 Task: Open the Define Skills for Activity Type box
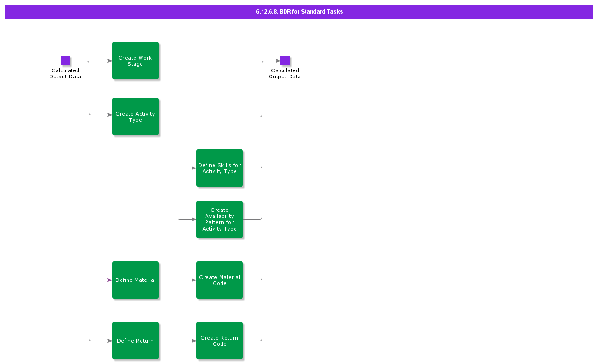[220, 168]
